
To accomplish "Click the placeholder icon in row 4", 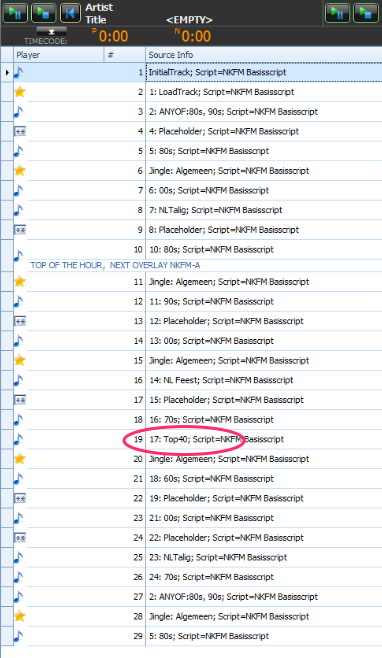I will (x=20, y=131).
